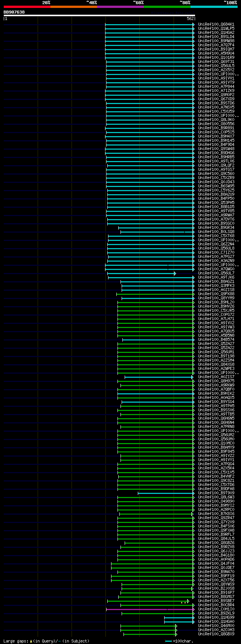
Task: Select label UniRef100_B9GR34
Action: pos(216,228)
